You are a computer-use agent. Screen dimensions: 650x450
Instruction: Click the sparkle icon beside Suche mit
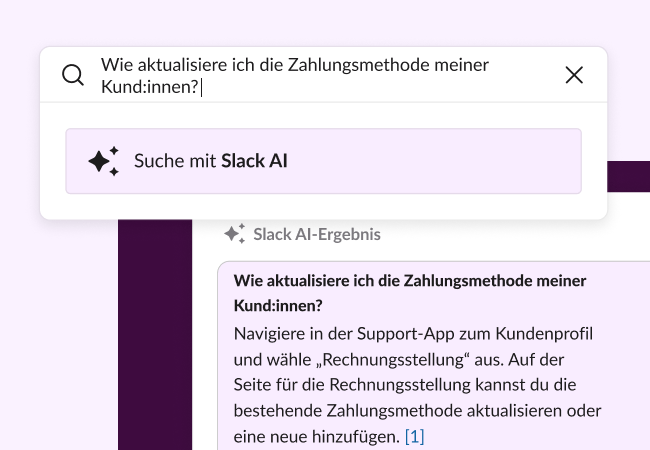pyautogui.click(x=103, y=160)
